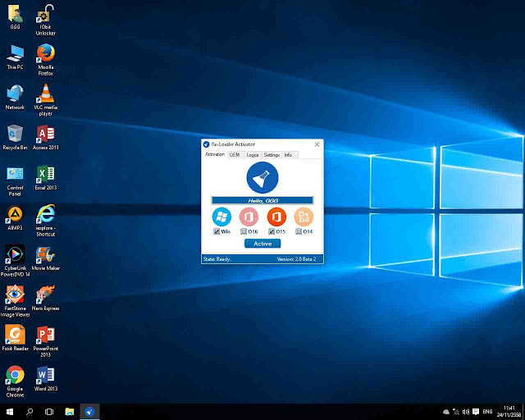Select the AIMP3 desktop icon

(x=15, y=217)
